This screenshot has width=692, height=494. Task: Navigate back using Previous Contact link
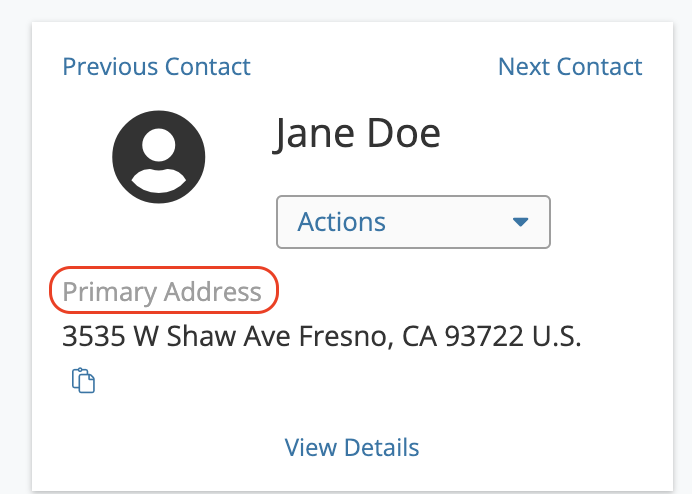(x=157, y=67)
